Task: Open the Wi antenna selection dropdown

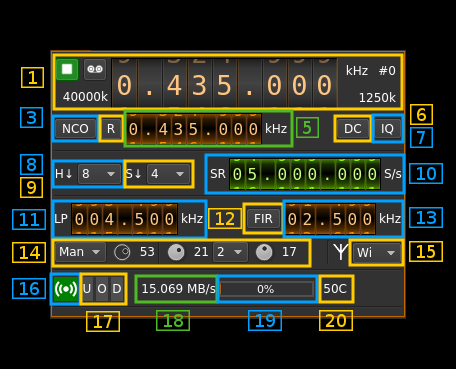Action: pos(377,252)
